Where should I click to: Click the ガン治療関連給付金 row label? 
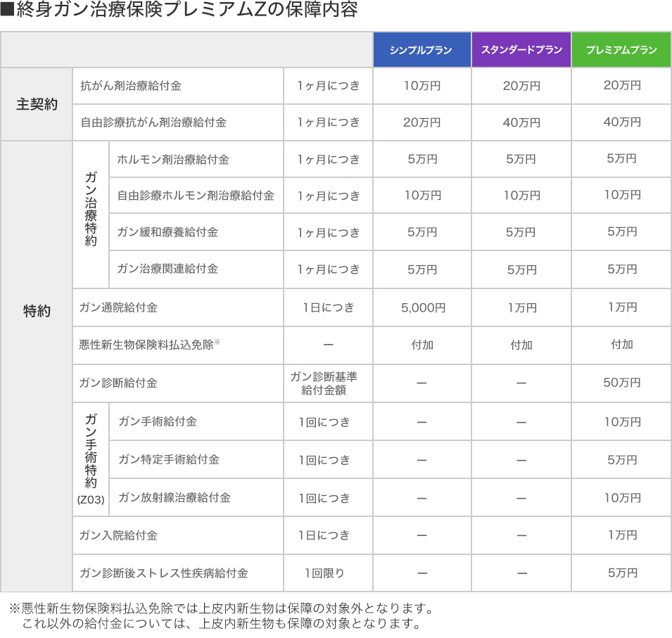tap(167, 269)
